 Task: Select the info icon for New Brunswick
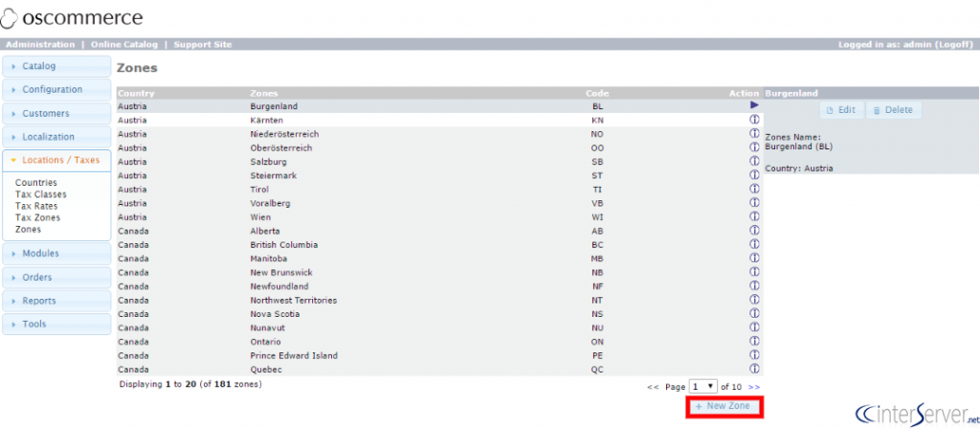click(754, 271)
